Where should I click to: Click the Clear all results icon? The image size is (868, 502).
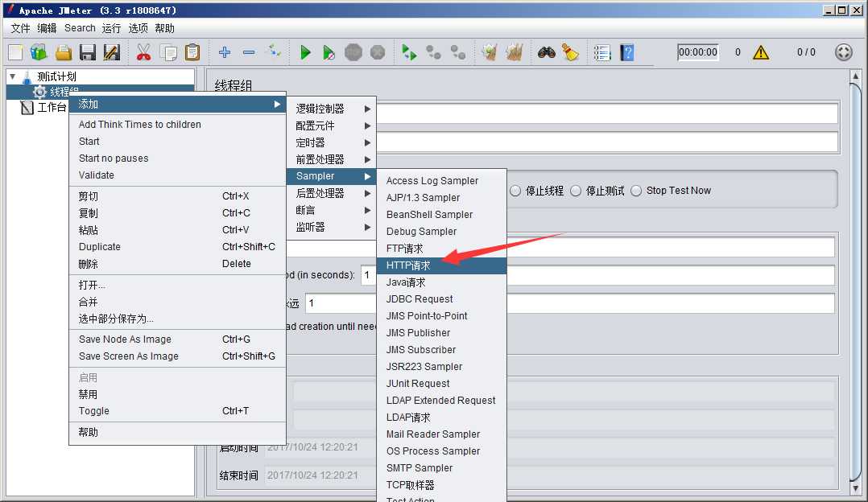[515, 52]
